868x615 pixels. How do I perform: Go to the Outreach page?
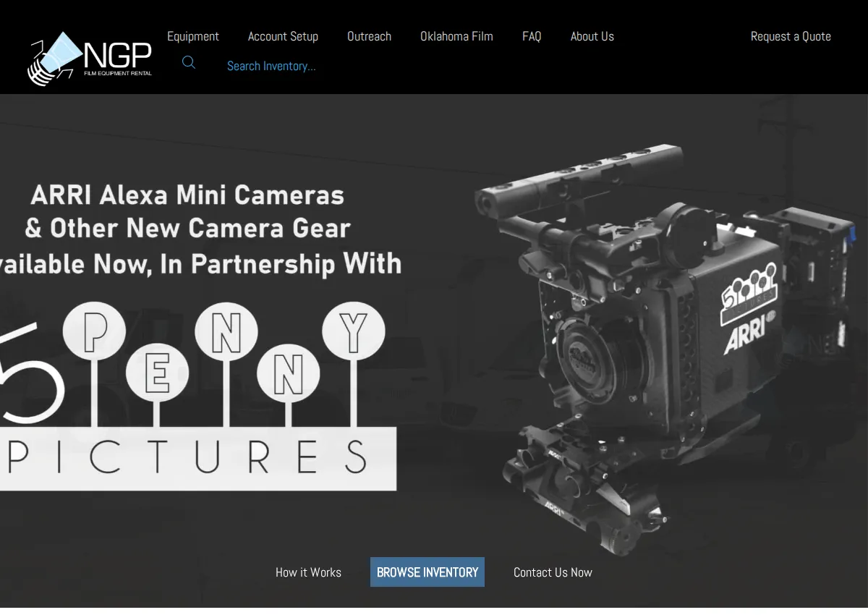369,36
